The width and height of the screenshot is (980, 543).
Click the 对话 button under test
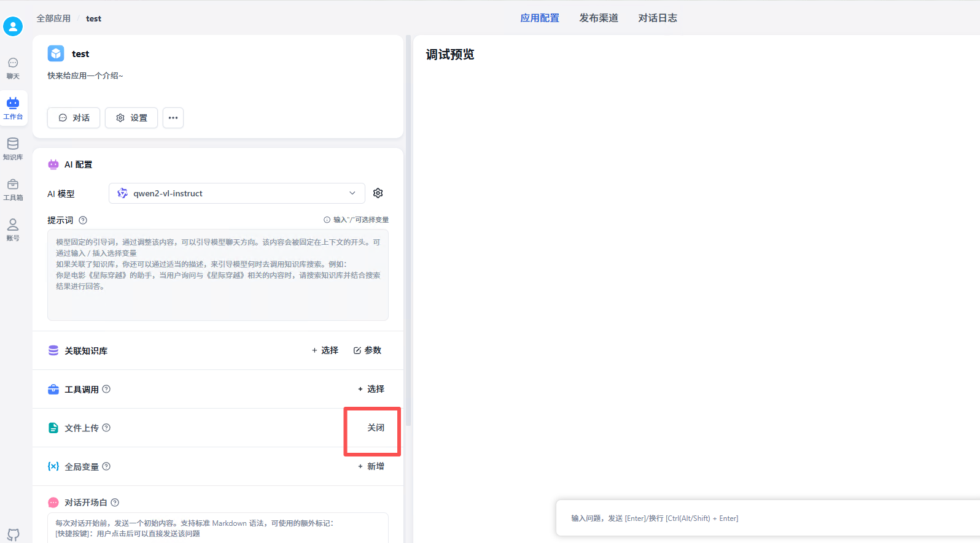click(x=74, y=118)
